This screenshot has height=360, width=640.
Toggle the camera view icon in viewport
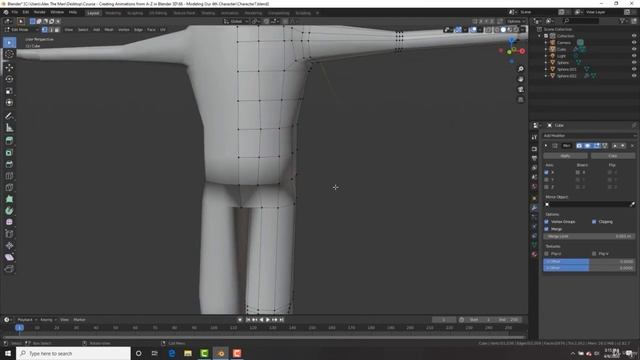(x=521, y=89)
